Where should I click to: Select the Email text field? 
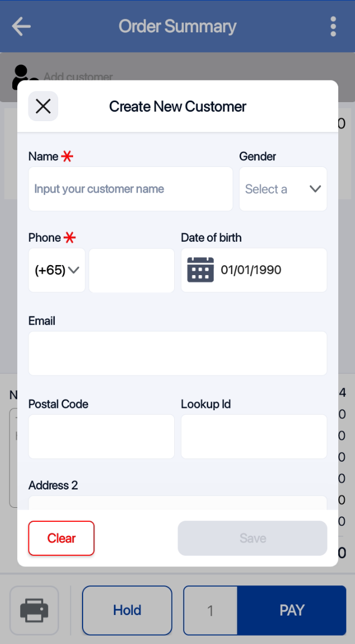[x=177, y=353]
